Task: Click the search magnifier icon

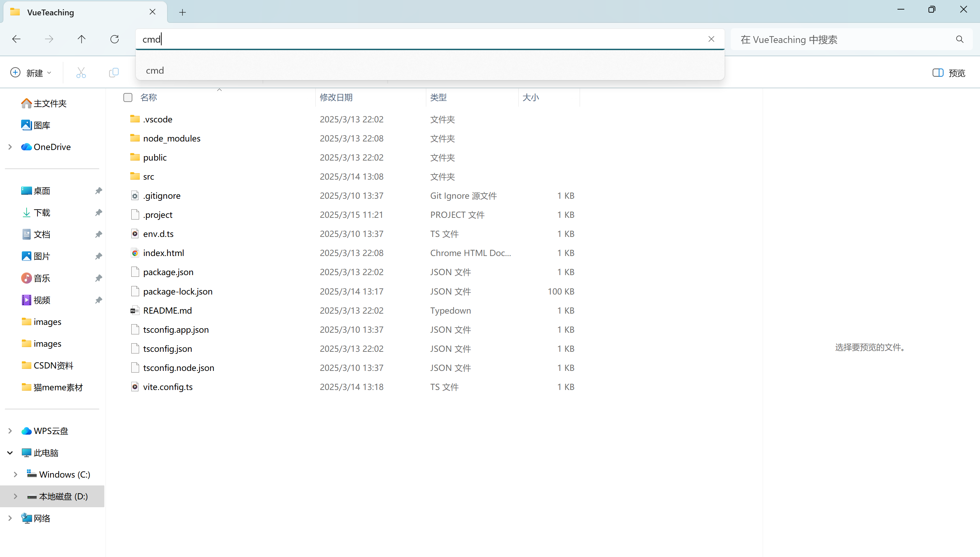Action: [959, 40]
